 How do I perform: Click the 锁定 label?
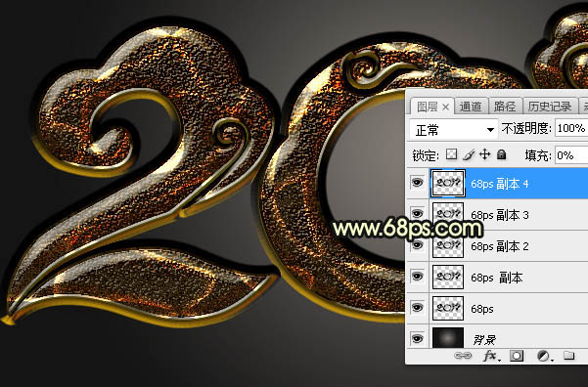(x=426, y=155)
